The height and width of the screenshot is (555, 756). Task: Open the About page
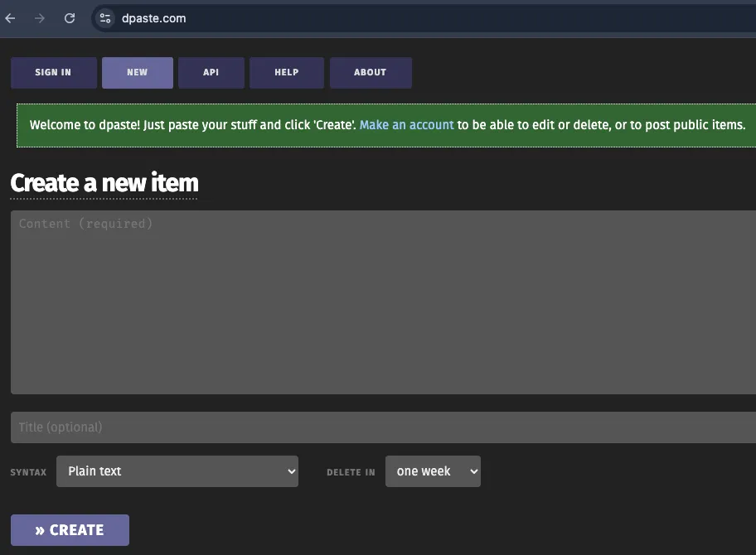(371, 72)
